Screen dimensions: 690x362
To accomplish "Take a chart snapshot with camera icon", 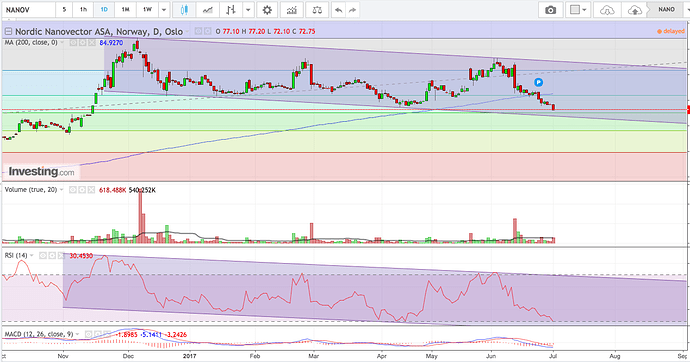I will pos(551,10).
